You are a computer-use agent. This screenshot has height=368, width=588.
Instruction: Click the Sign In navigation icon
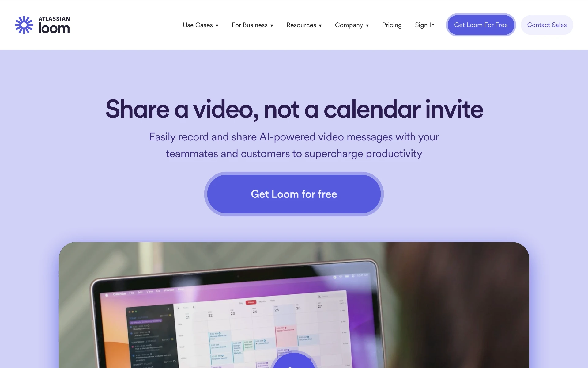click(x=424, y=25)
